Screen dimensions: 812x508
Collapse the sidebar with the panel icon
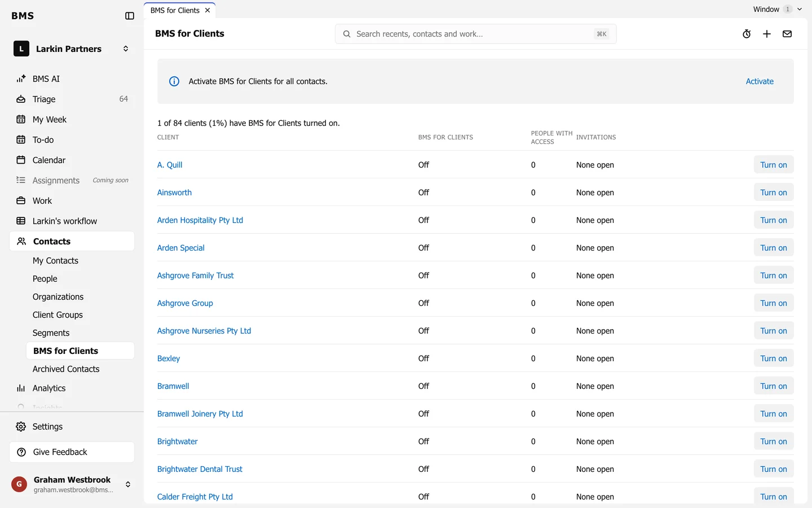point(130,16)
